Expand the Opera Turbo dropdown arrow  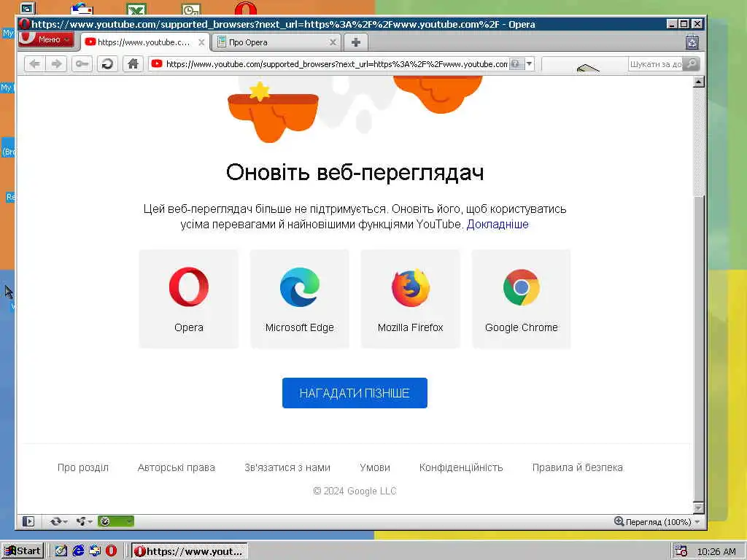129,521
